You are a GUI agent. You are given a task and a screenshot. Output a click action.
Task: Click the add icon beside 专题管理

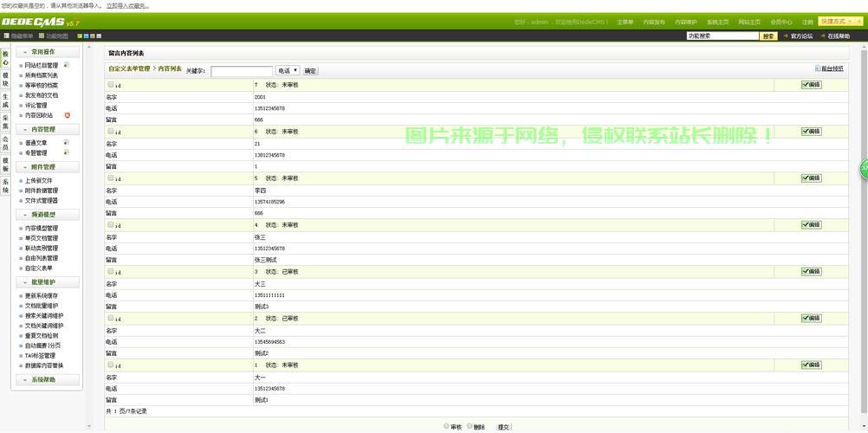(x=66, y=152)
